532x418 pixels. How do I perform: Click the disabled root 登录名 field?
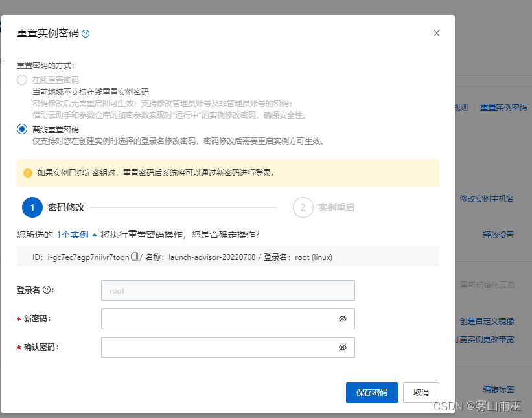(228, 290)
